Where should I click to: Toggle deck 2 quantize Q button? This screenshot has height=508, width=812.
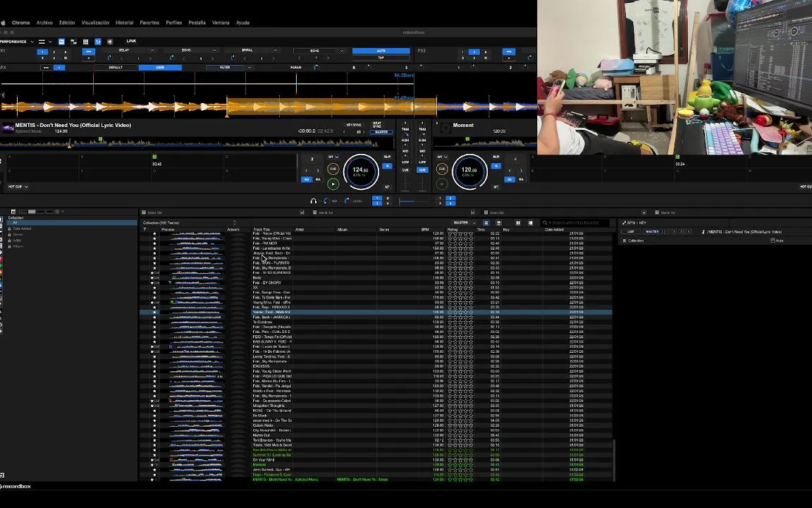pyautogui.click(x=496, y=166)
